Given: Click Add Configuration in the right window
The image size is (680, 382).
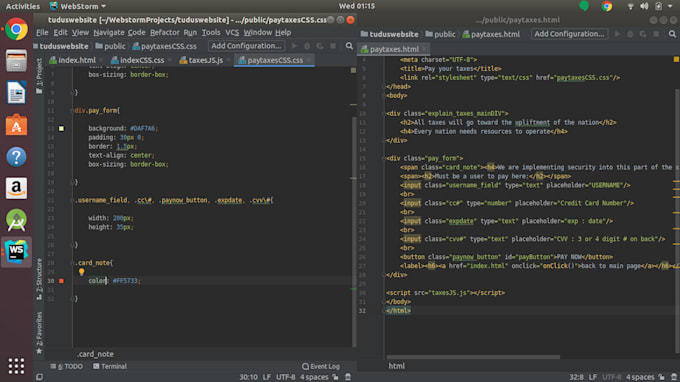Looking at the screenshot, I should point(569,34).
